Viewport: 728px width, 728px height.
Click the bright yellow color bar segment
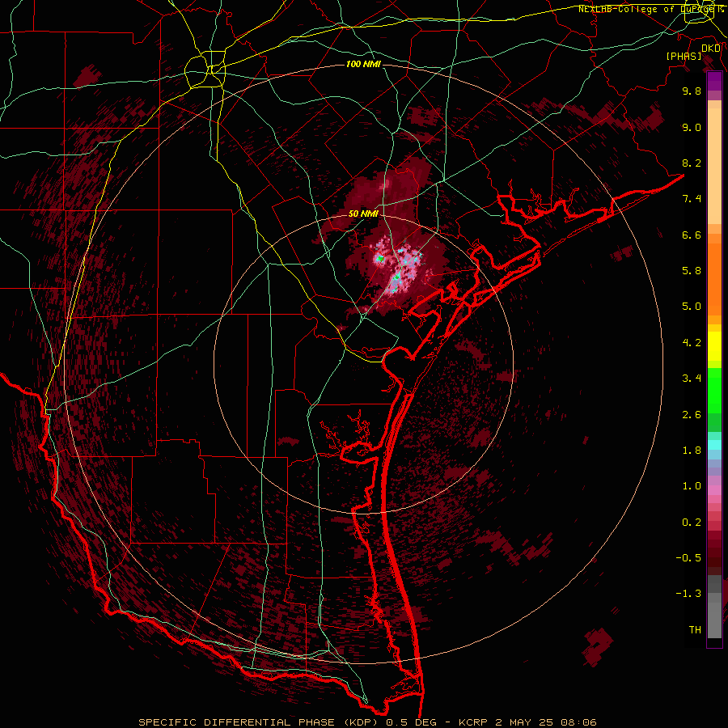pyautogui.click(x=714, y=346)
